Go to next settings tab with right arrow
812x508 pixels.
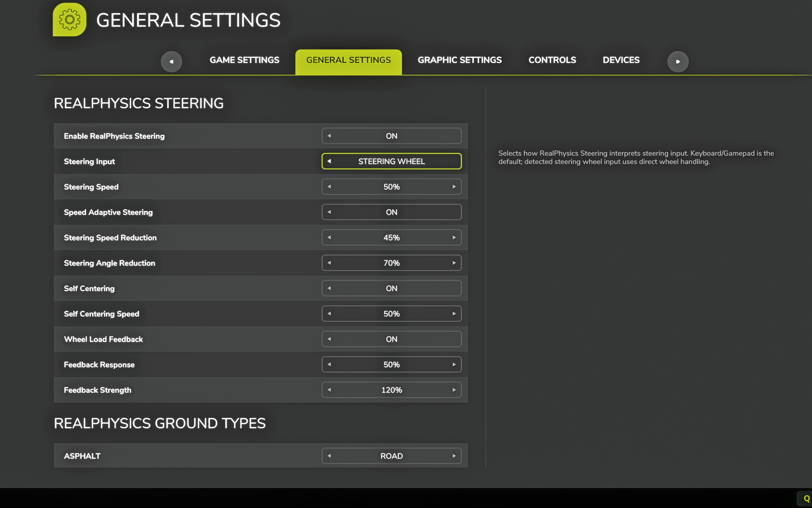[x=678, y=61]
